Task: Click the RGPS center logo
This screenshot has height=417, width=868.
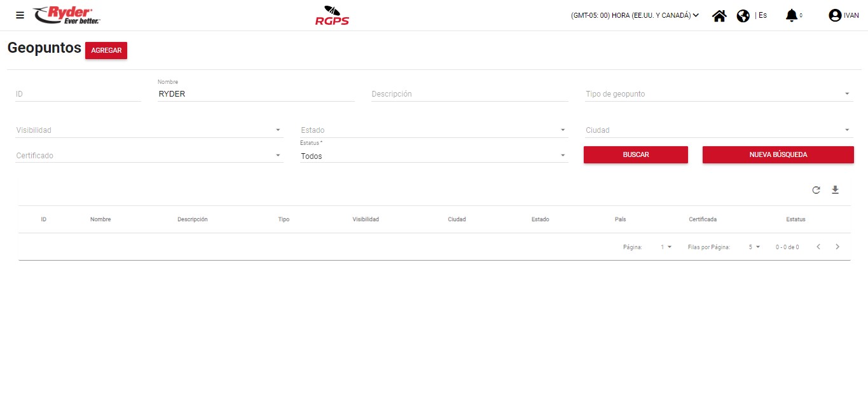Action: pos(332,16)
